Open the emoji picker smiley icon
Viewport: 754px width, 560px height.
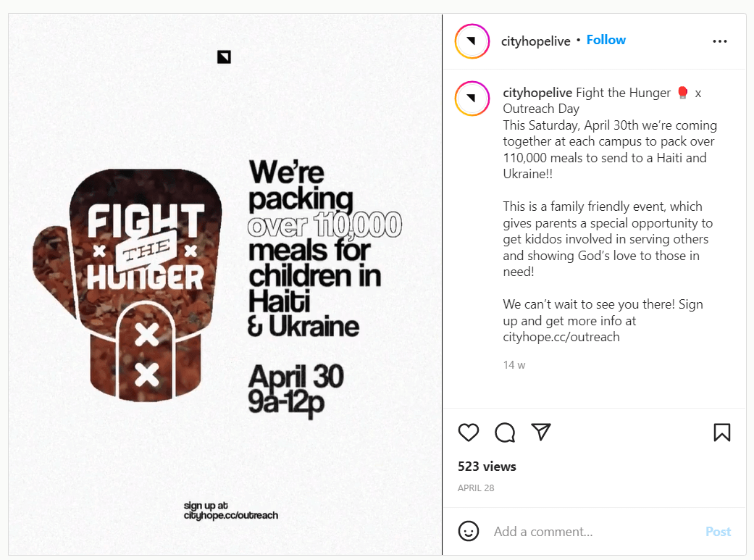click(x=469, y=531)
